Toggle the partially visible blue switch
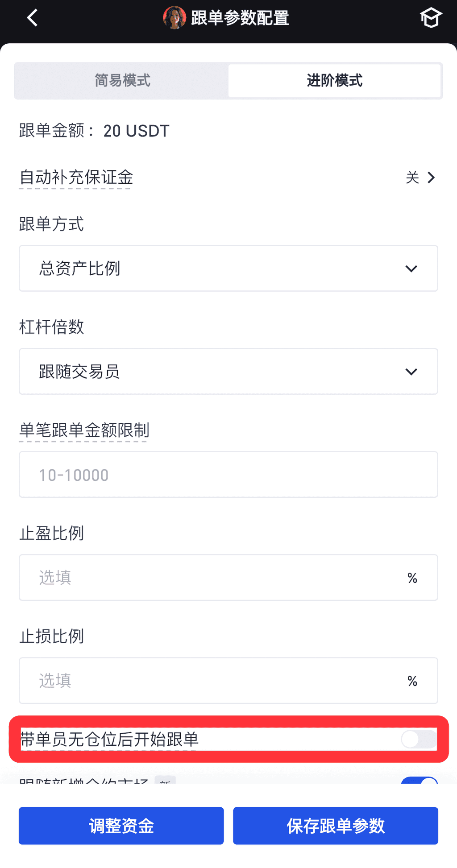 pyautogui.click(x=420, y=781)
